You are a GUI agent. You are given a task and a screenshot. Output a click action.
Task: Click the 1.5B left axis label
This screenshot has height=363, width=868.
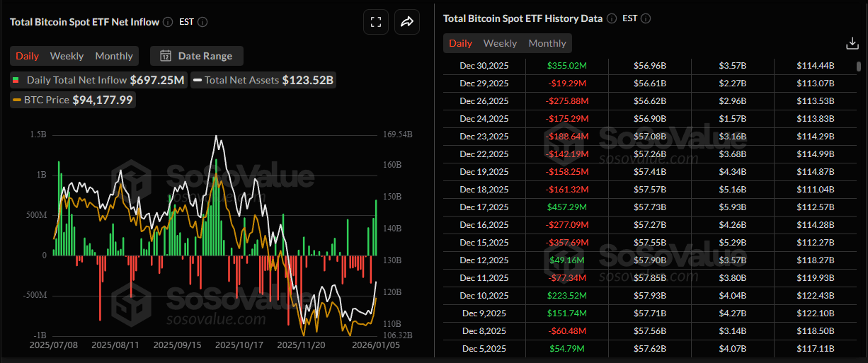[38, 134]
